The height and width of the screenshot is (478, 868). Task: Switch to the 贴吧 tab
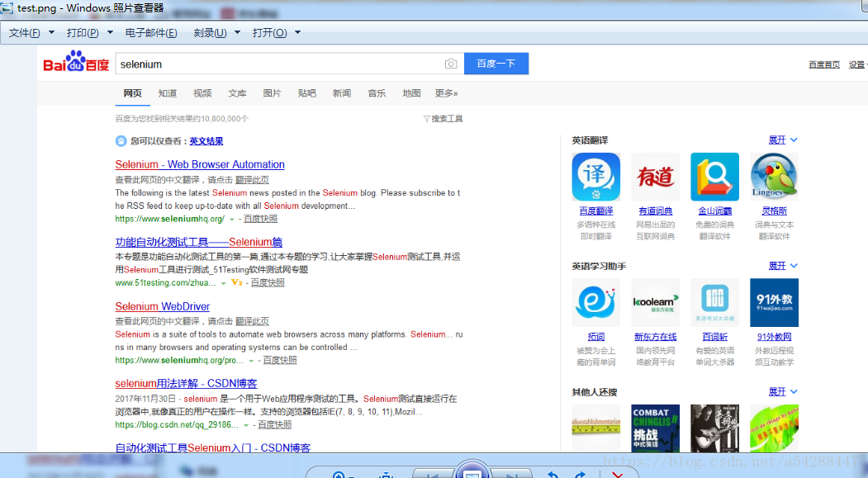pyautogui.click(x=306, y=93)
